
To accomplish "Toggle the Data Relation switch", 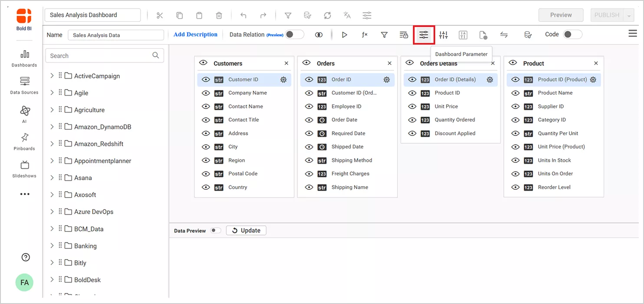I will pos(295,34).
